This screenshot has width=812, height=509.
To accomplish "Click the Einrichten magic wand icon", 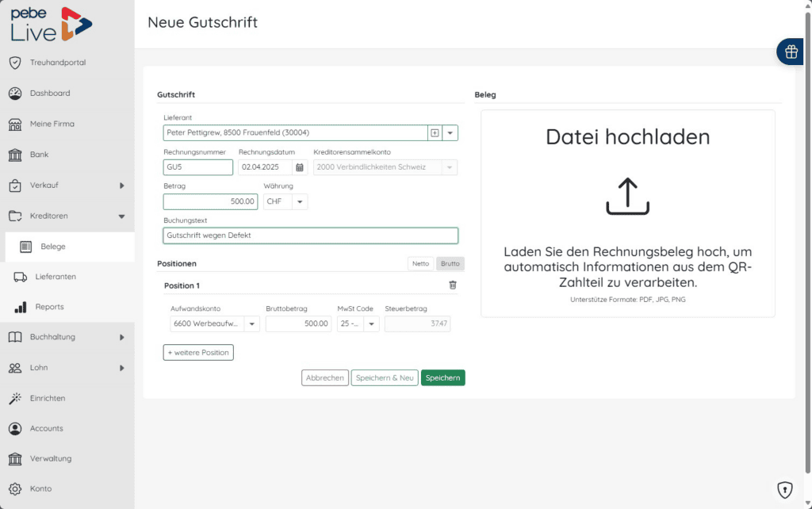I will [15, 398].
